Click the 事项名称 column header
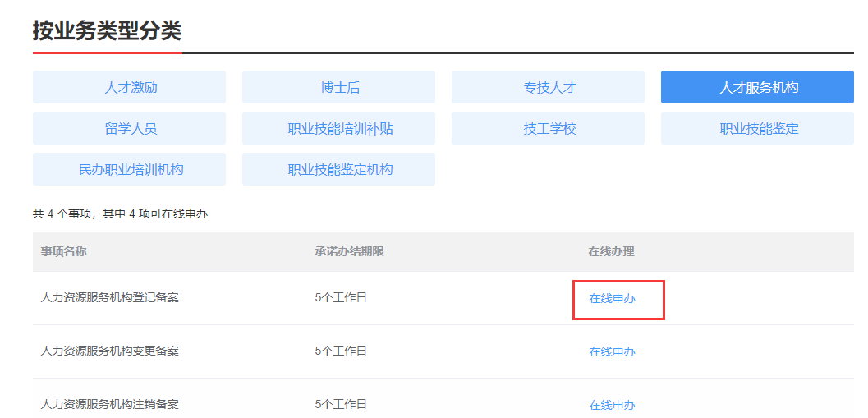 click(x=64, y=252)
